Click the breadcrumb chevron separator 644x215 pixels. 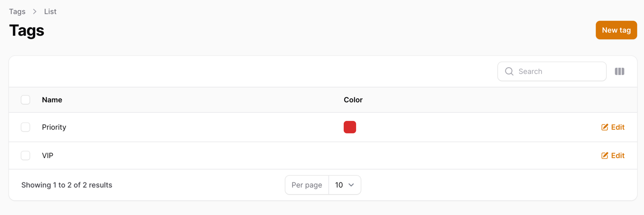pyautogui.click(x=35, y=11)
